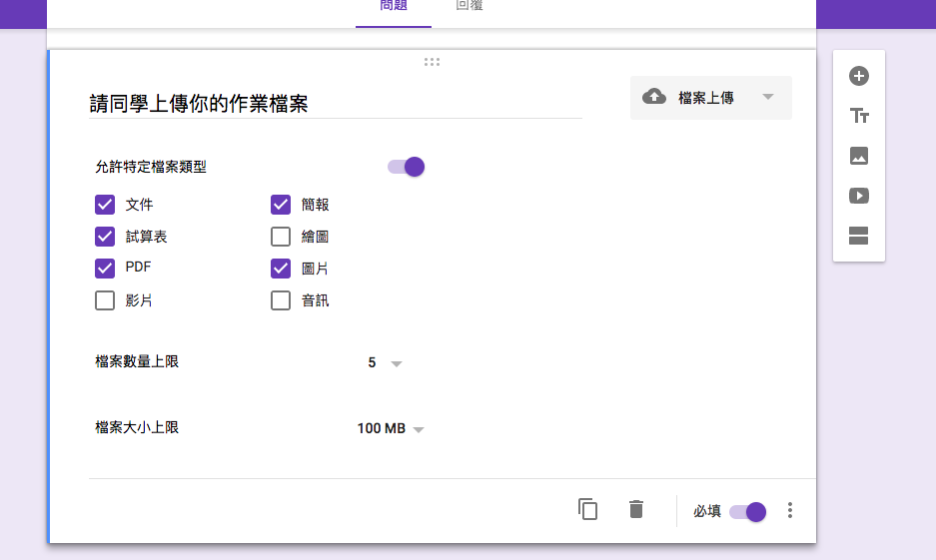Uncheck the 試算表 checkbox
This screenshot has height=560, width=936.
click(x=105, y=237)
